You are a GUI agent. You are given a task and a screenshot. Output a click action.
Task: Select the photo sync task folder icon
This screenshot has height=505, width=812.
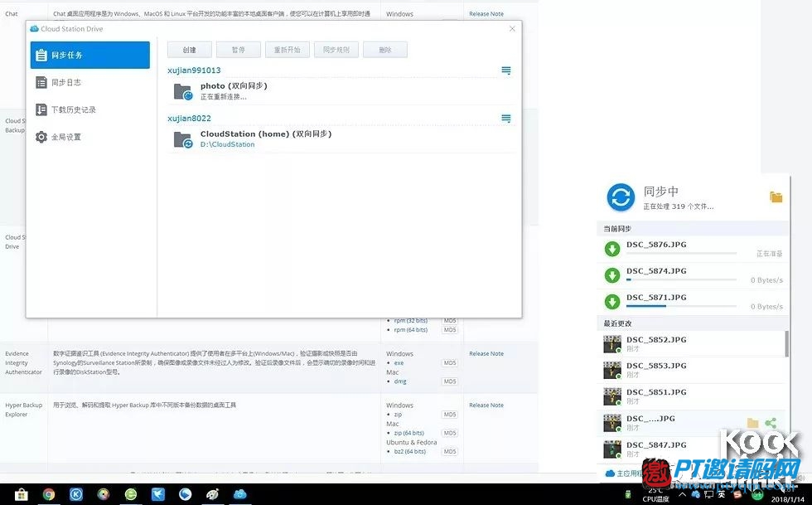tap(183, 92)
